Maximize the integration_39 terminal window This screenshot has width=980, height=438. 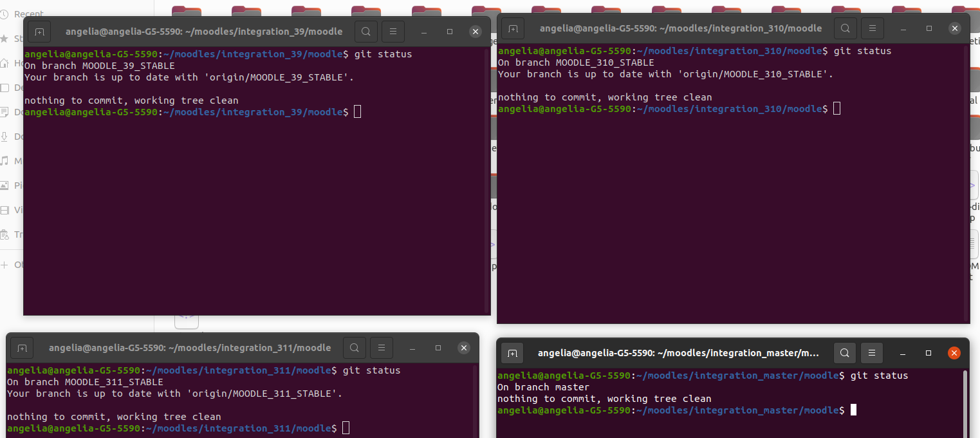(x=450, y=32)
